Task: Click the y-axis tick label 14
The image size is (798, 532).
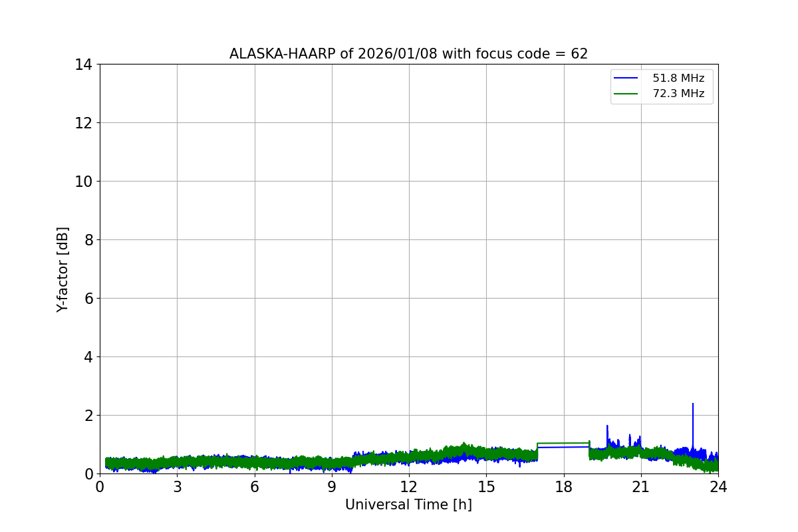Action: [84, 65]
